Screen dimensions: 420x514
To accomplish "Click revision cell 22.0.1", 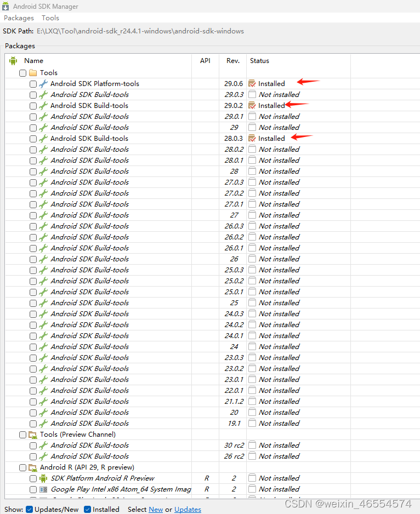I will (x=234, y=390).
